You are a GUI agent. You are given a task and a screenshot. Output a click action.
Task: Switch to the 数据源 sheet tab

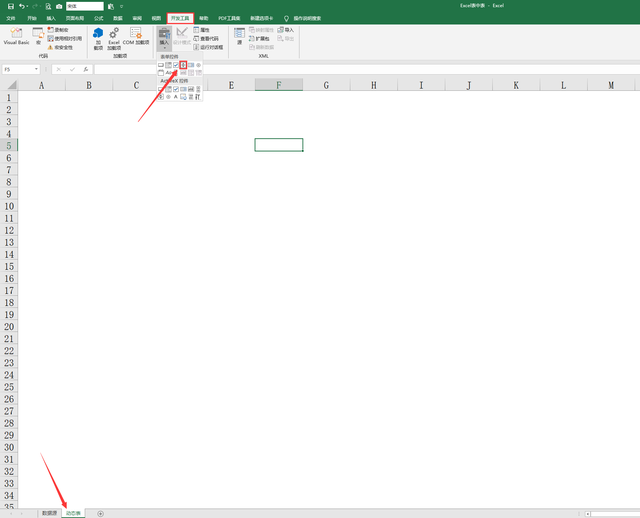49,513
